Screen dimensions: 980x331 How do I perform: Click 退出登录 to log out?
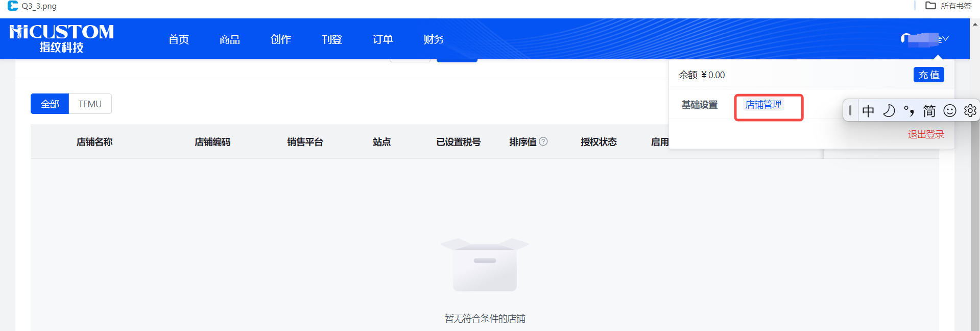[x=926, y=134]
